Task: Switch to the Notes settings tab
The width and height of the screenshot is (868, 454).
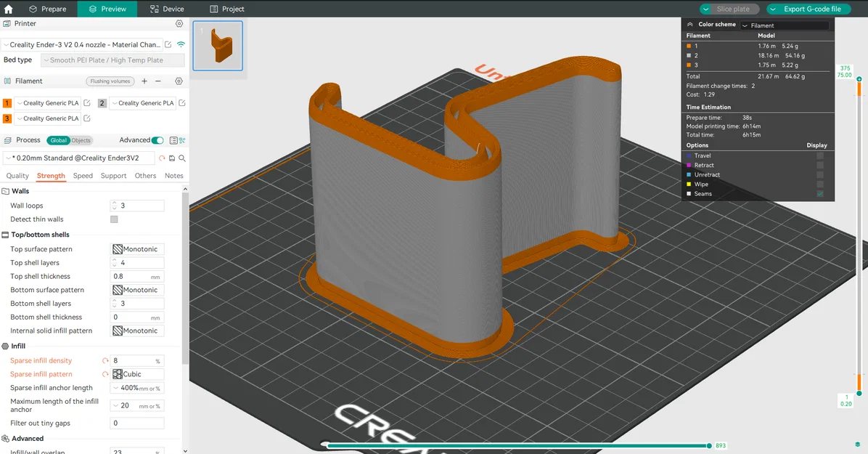Action: point(174,176)
